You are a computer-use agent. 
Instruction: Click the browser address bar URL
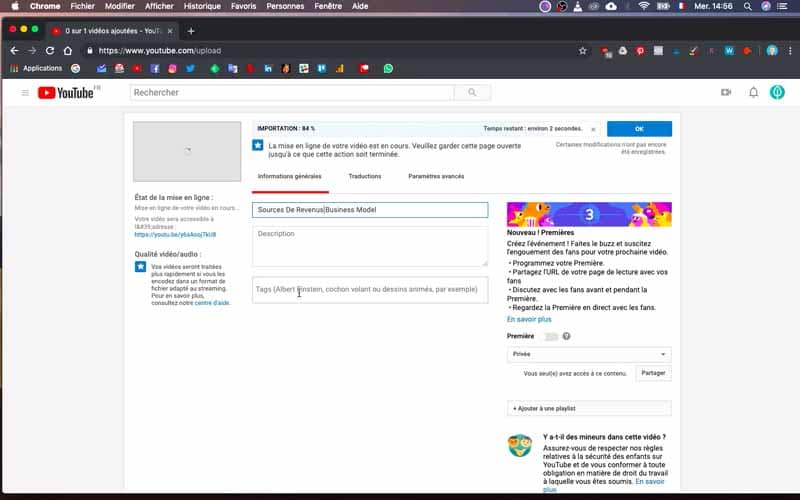(160, 51)
